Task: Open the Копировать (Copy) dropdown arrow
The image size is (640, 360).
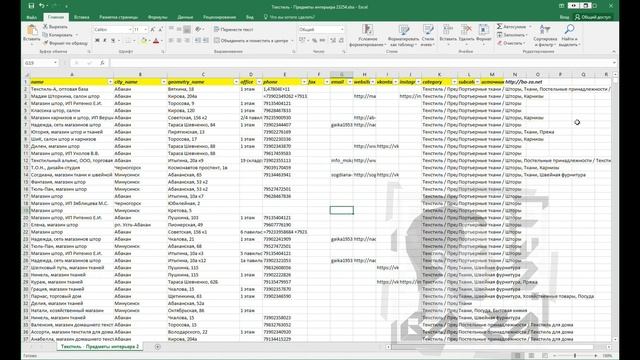Action: (76, 35)
